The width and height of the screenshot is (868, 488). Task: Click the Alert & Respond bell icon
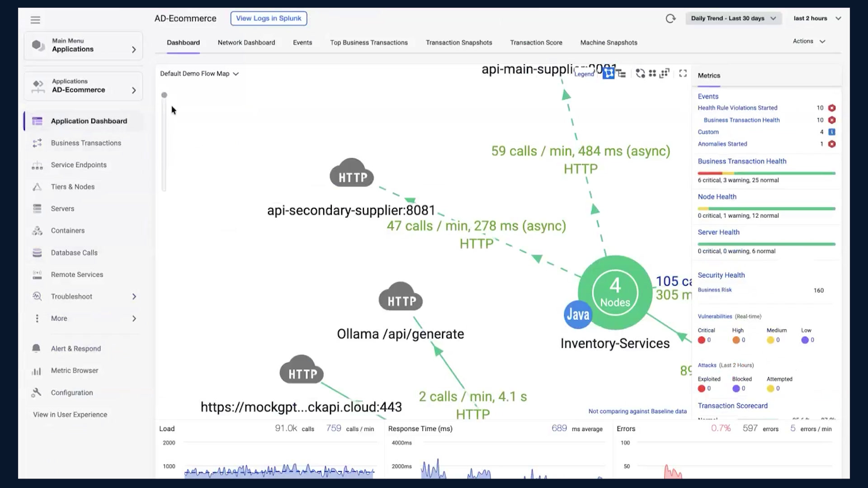pyautogui.click(x=36, y=348)
